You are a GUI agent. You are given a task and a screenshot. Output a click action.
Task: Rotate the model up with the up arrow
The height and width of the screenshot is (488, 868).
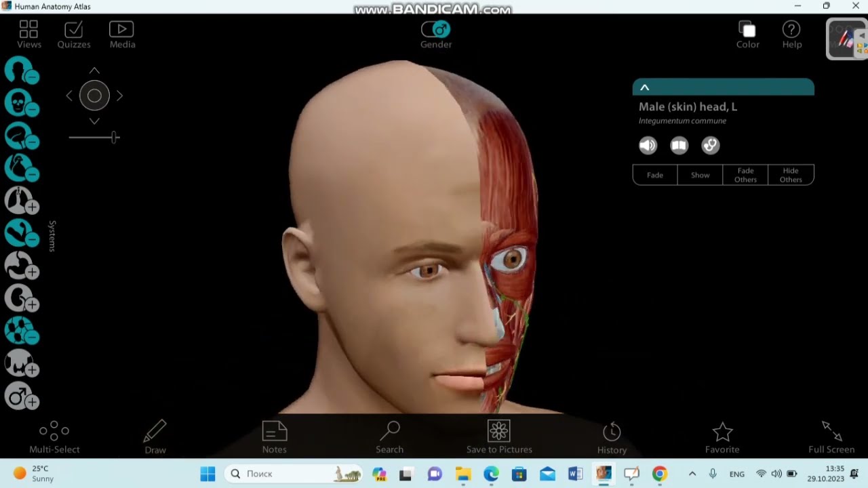pyautogui.click(x=94, y=70)
